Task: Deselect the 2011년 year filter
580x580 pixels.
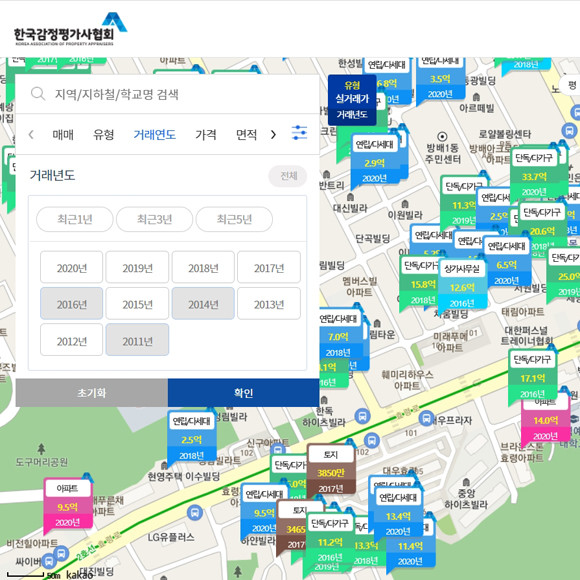Action: coord(137,340)
